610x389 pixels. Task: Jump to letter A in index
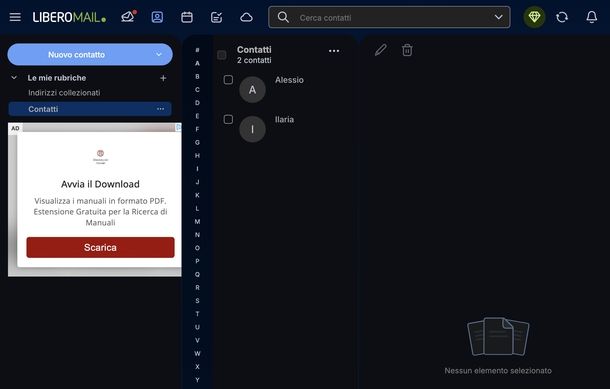(x=197, y=63)
